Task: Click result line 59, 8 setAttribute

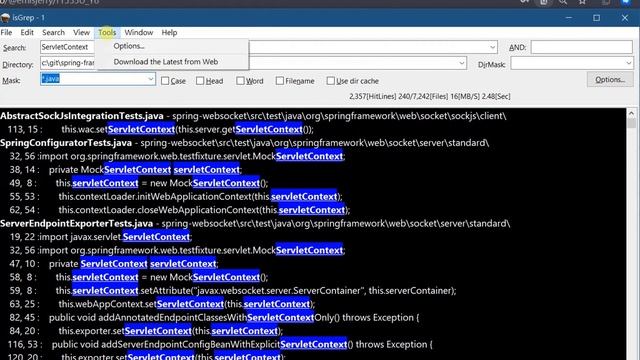Action: [233, 291]
